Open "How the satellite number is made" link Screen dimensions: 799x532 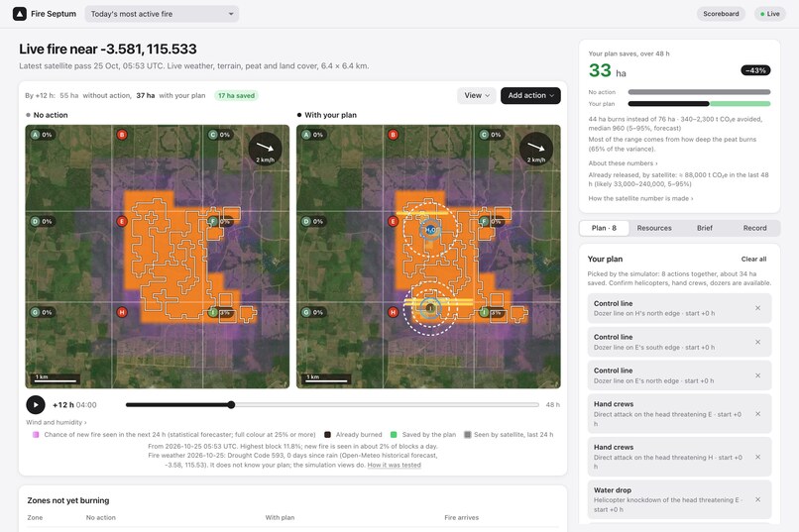(x=640, y=198)
